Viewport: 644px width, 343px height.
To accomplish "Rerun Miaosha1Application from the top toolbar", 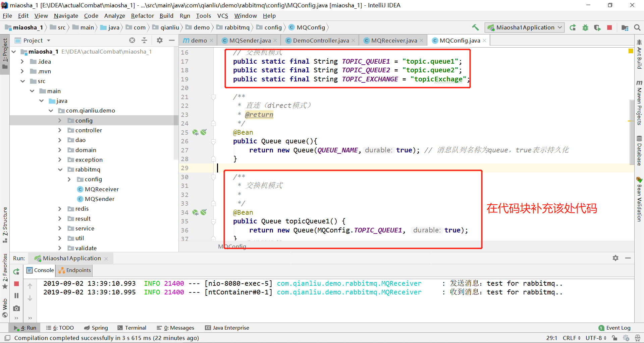I will click(x=573, y=27).
